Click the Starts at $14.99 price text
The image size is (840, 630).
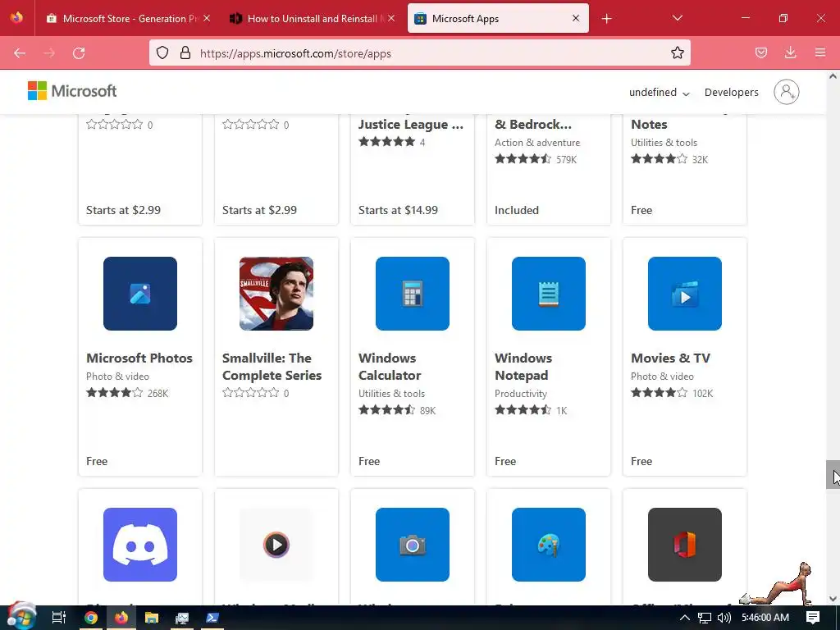(x=398, y=210)
